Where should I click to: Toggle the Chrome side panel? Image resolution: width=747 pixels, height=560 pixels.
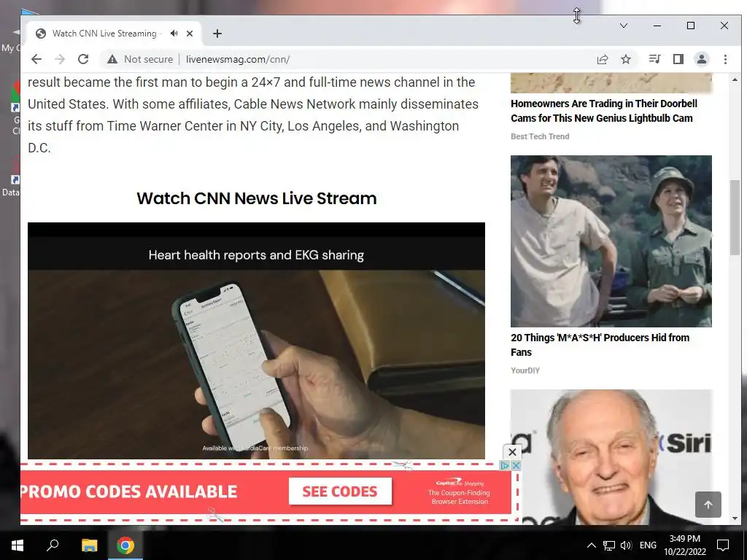tap(678, 59)
